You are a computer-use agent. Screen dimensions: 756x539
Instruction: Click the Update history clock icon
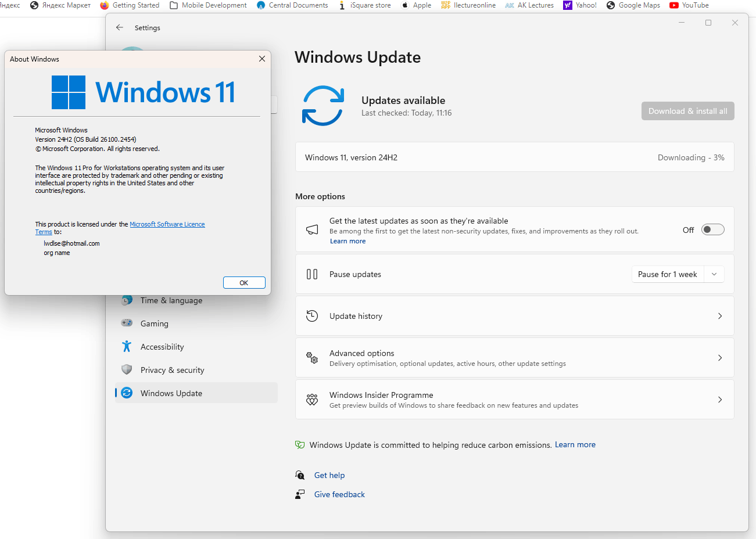pyautogui.click(x=312, y=316)
